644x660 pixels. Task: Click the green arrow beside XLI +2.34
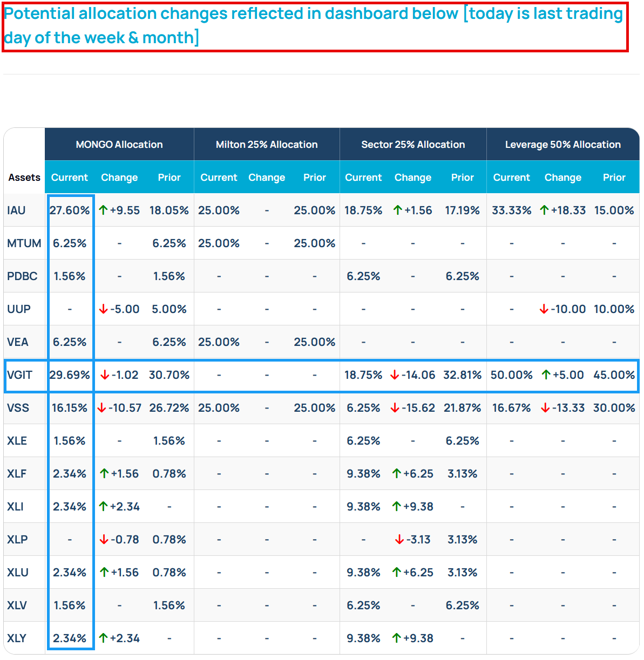(103, 506)
